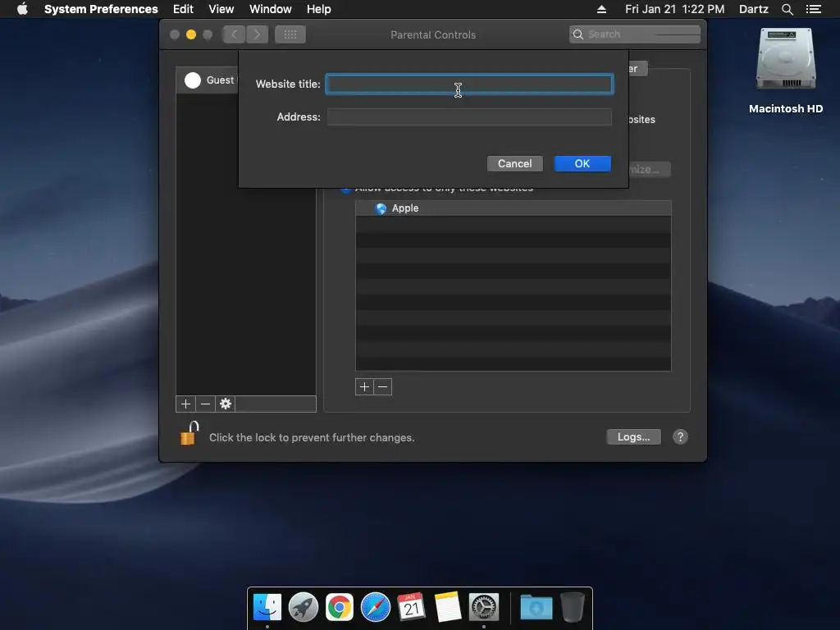Open the Window menu

(x=271, y=9)
